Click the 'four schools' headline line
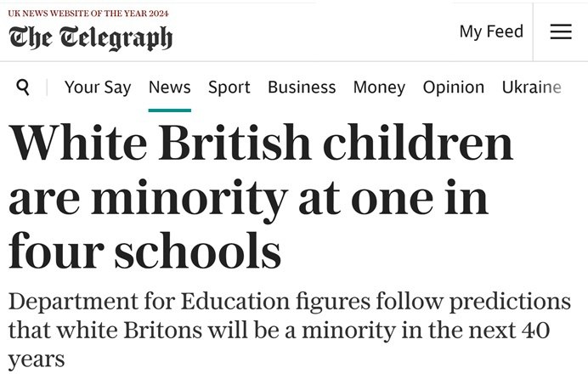Screen dimensions: 588x379 [144, 251]
